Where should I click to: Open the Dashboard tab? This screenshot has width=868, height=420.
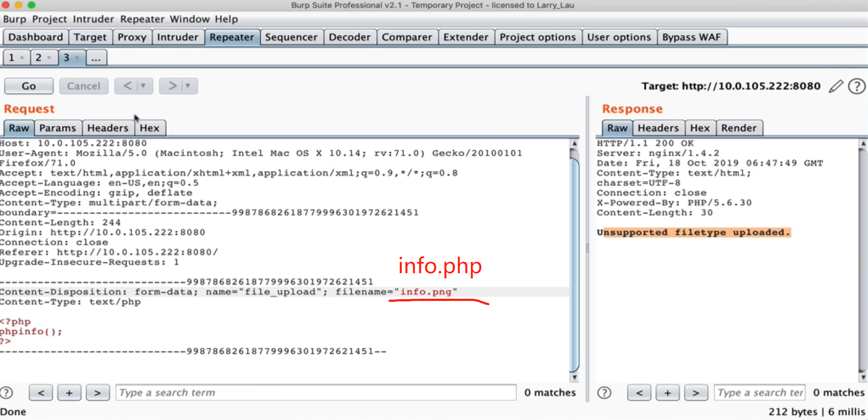point(36,37)
